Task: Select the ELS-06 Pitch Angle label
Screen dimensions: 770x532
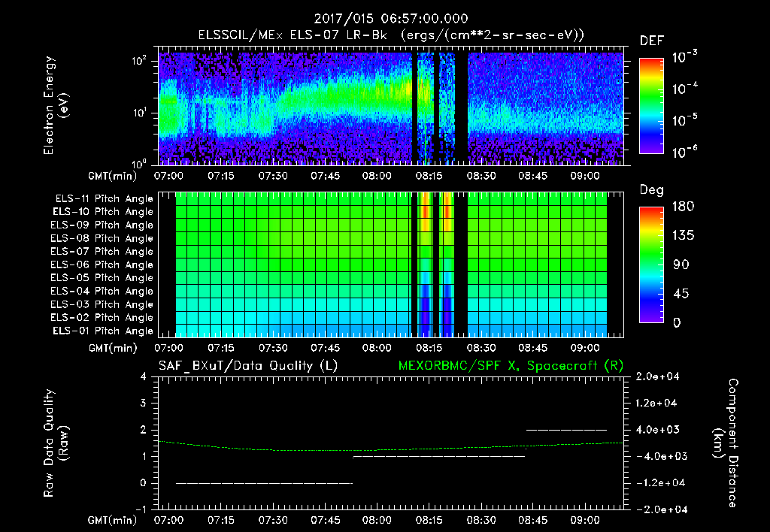Action: tap(102, 265)
